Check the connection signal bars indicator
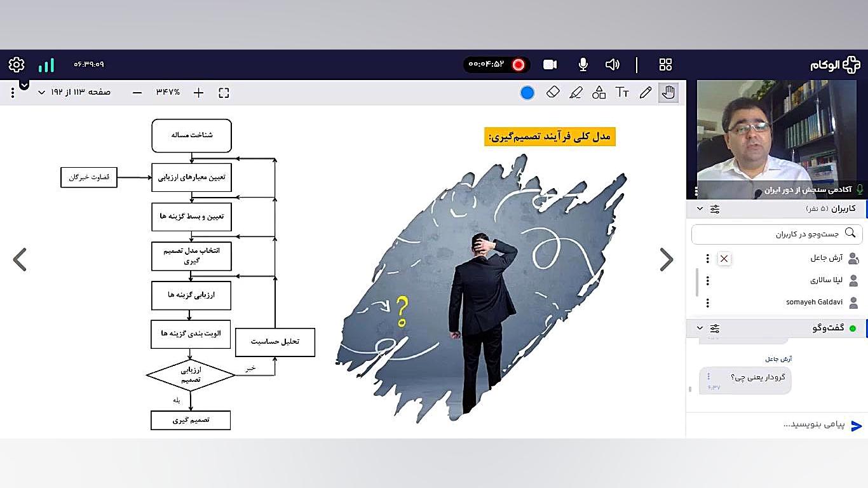The image size is (868, 488). pos(46,65)
